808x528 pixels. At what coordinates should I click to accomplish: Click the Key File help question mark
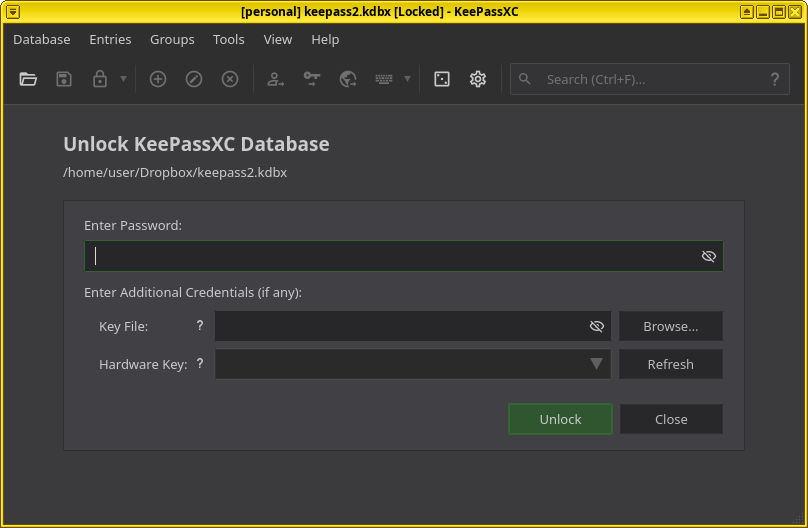point(200,326)
